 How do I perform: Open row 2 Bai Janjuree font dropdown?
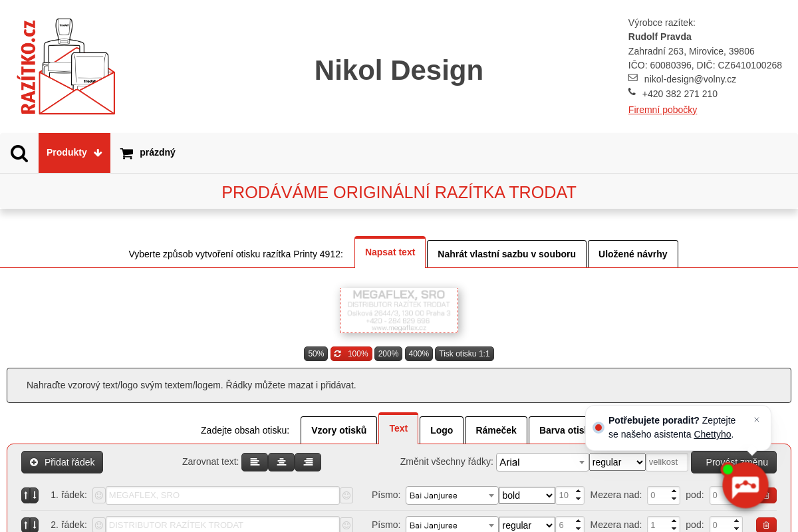point(452,525)
